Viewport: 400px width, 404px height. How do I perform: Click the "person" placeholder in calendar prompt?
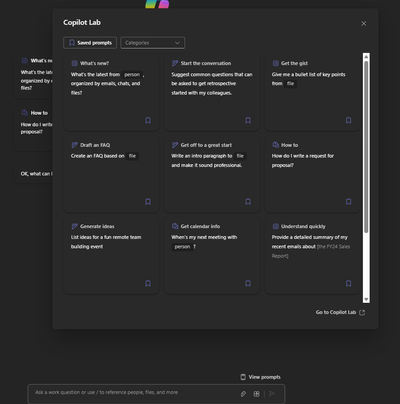click(182, 247)
